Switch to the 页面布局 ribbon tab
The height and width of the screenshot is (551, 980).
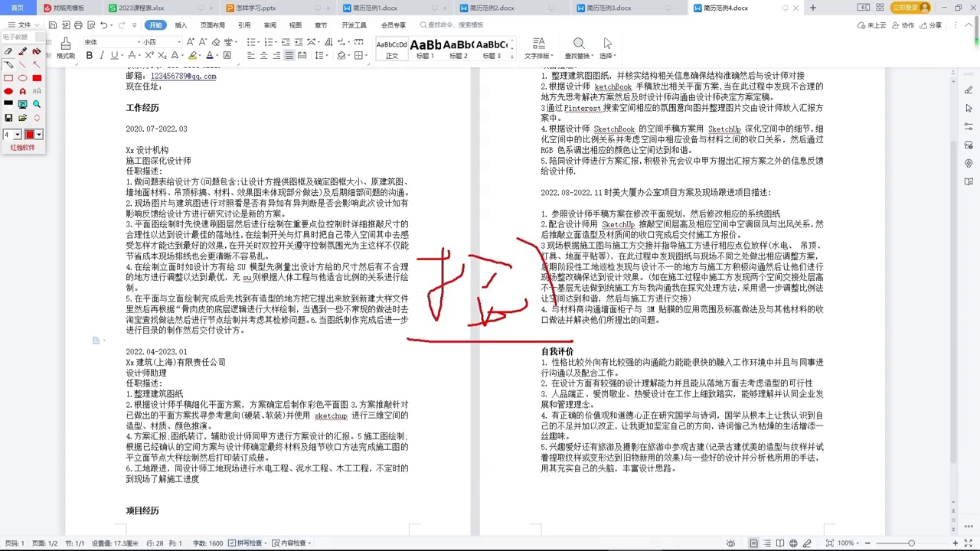coord(213,25)
